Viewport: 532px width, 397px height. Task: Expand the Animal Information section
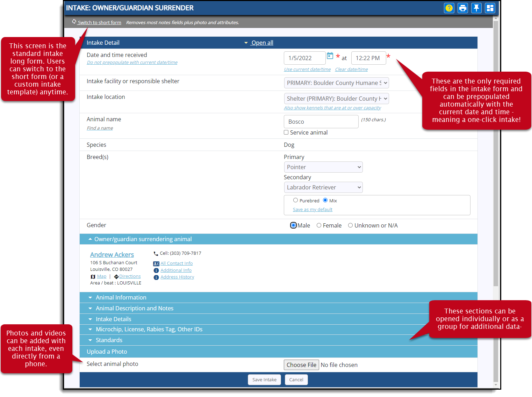(278, 297)
